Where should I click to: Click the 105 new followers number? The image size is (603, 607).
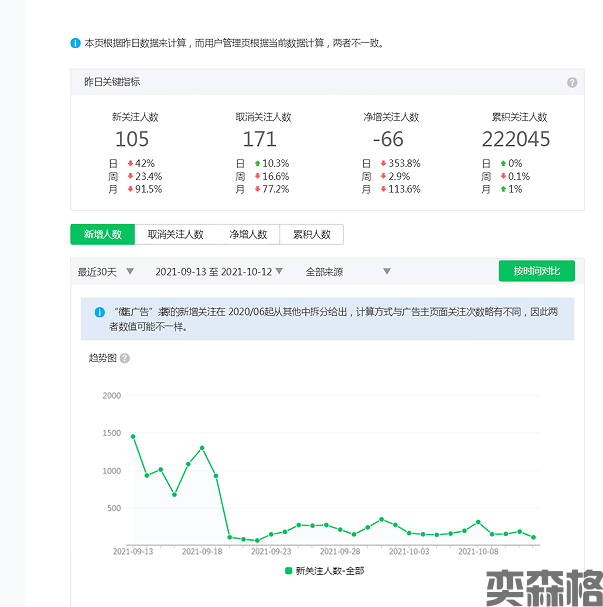pyautogui.click(x=132, y=139)
